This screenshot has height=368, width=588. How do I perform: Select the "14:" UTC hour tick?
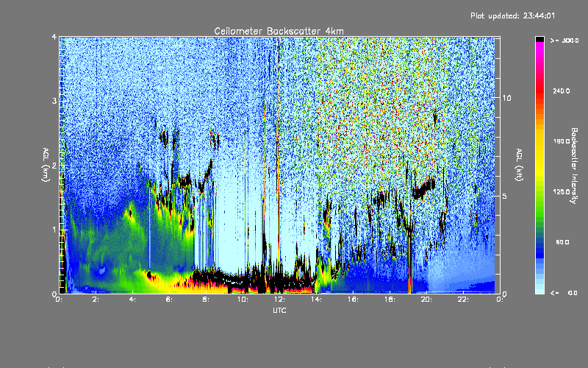point(316,300)
